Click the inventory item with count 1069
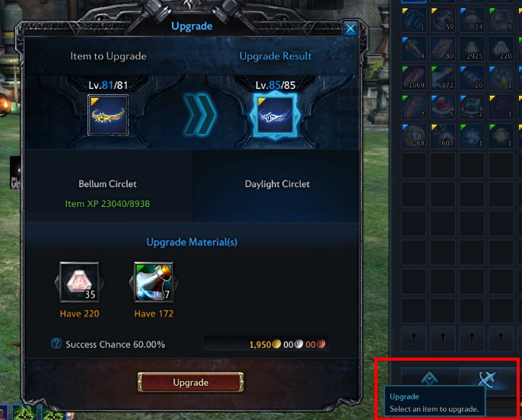 [414, 78]
